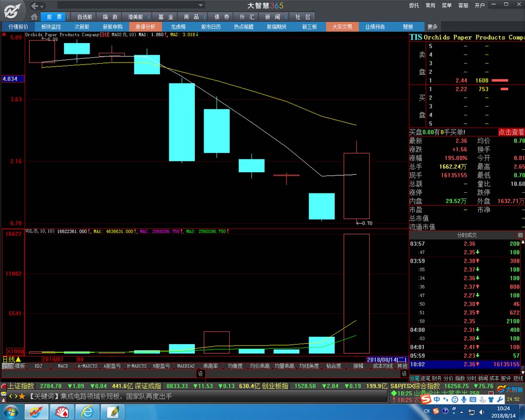Click the 创业板指 index label
This screenshot has width=525, height=420.
275,386
